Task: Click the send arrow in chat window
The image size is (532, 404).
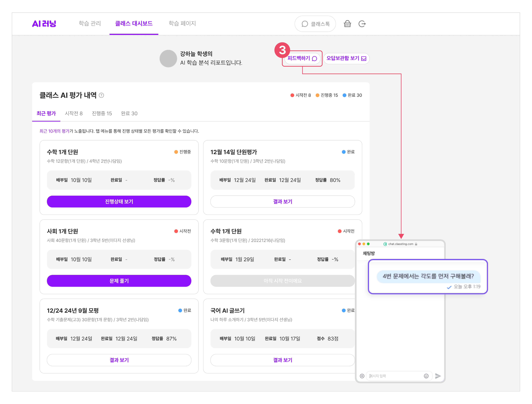Action: (x=438, y=376)
